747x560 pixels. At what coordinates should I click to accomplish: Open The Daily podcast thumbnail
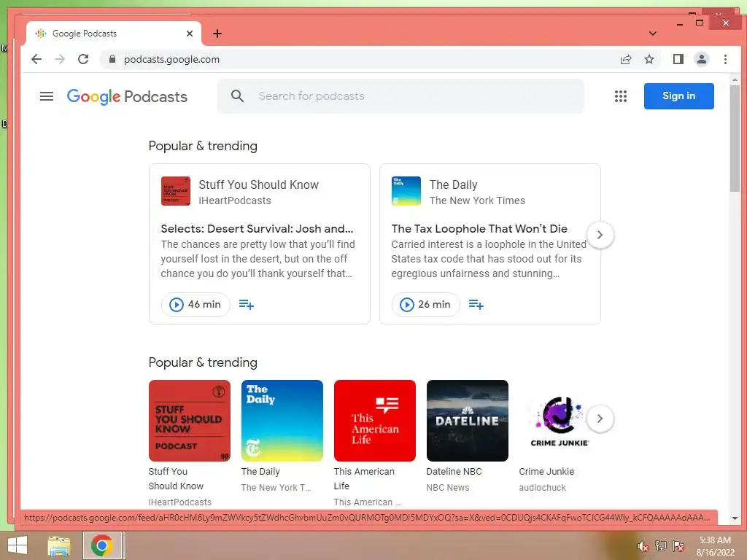[282, 421]
